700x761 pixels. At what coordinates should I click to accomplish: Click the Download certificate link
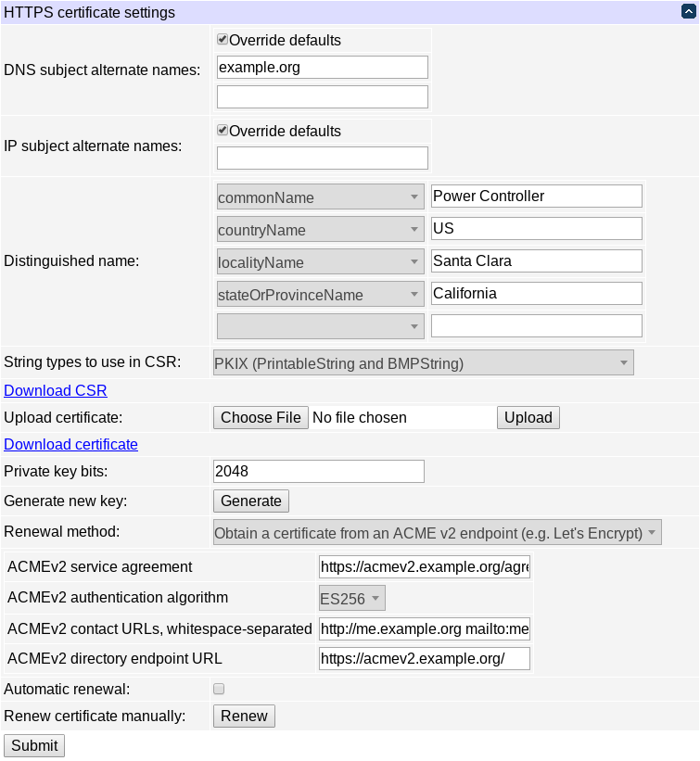point(70,444)
